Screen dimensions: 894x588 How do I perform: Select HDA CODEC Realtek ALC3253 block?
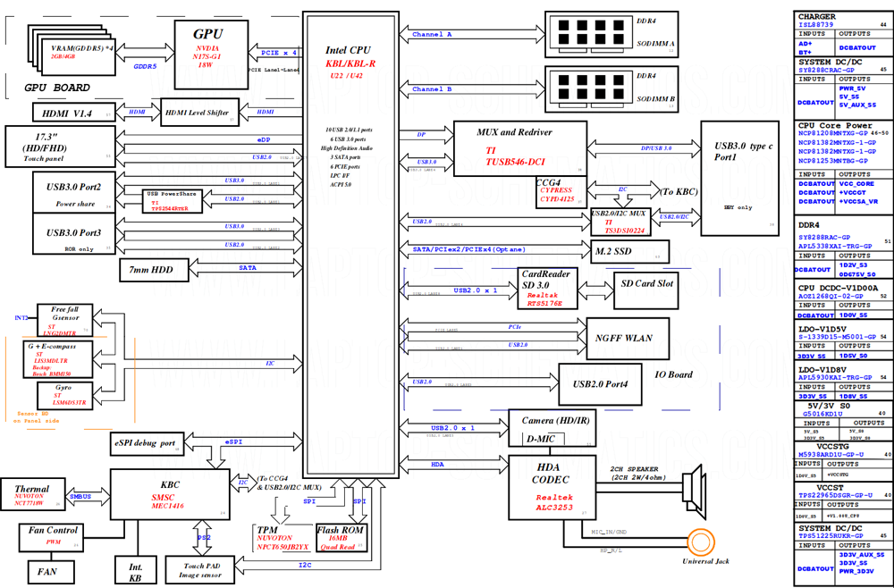[552, 488]
